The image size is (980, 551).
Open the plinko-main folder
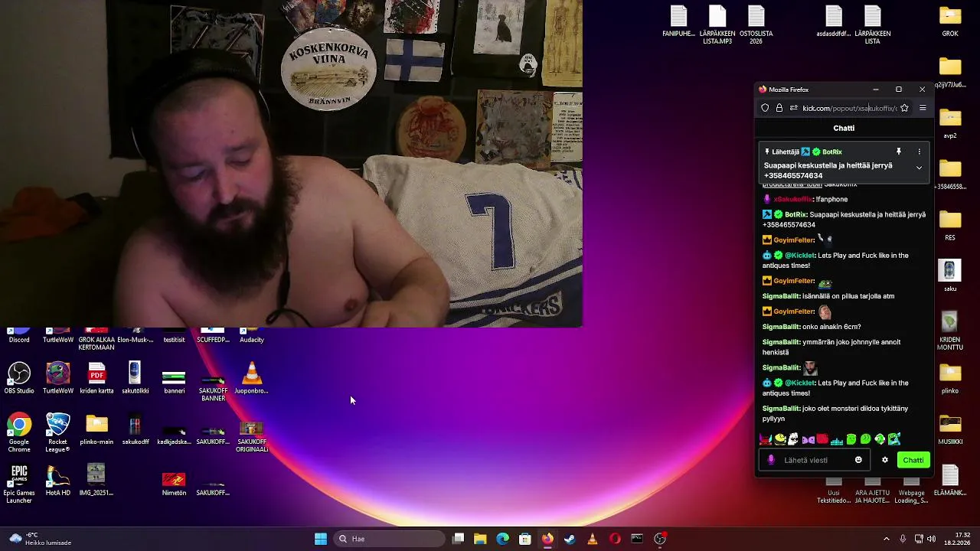tap(96, 429)
